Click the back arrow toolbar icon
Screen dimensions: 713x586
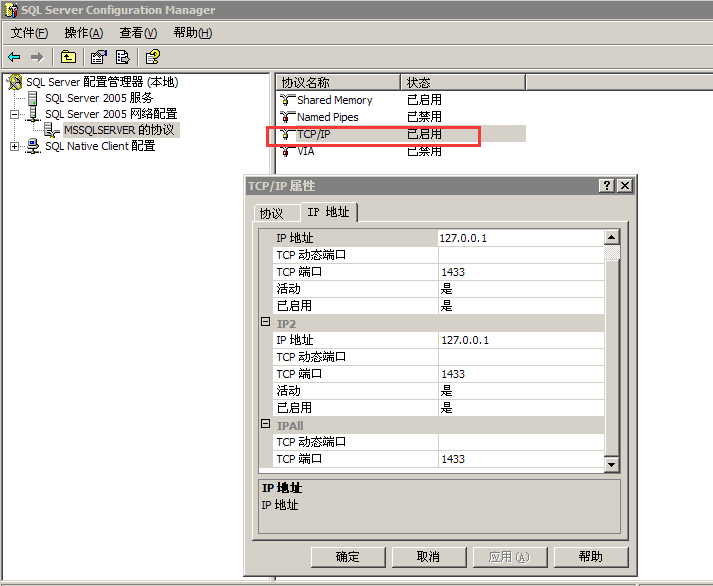coord(14,57)
